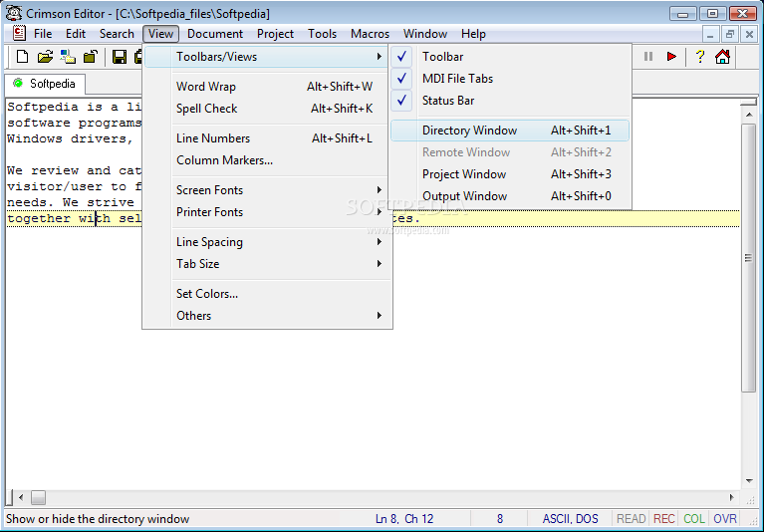This screenshot has height=532, width=764.
Task: Expand the Printer Fonts submenu
Action: [x=268, y=212]
